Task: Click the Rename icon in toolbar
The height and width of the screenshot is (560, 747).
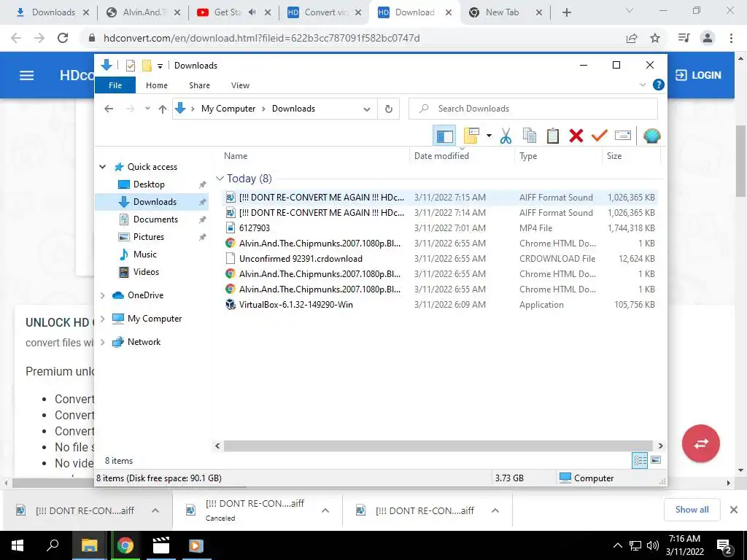Action: point(623,136)
